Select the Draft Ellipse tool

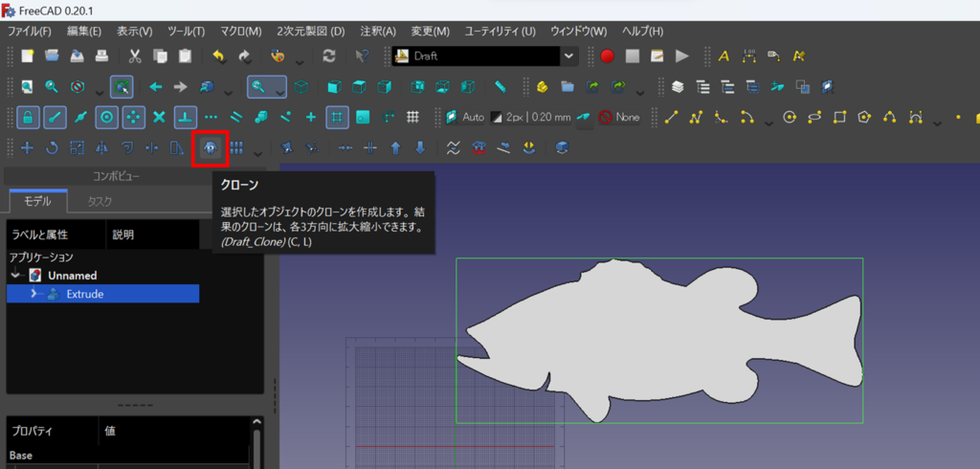[x=814, y=117]
